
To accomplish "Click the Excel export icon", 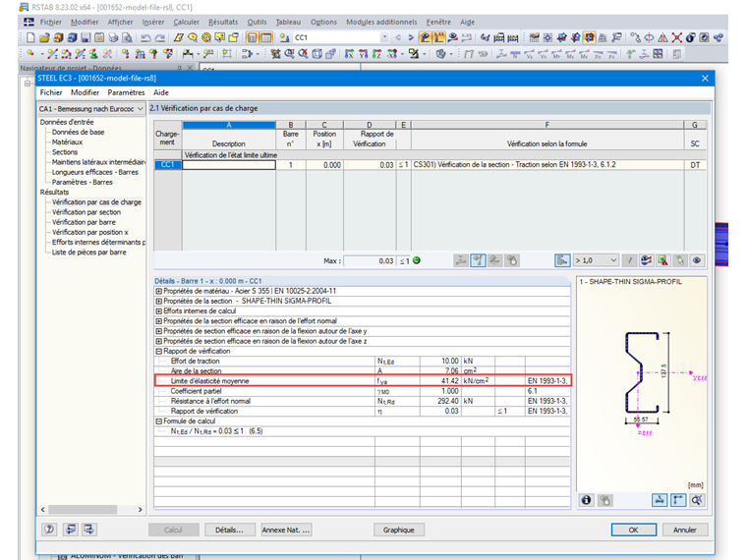I will [662, 260].
